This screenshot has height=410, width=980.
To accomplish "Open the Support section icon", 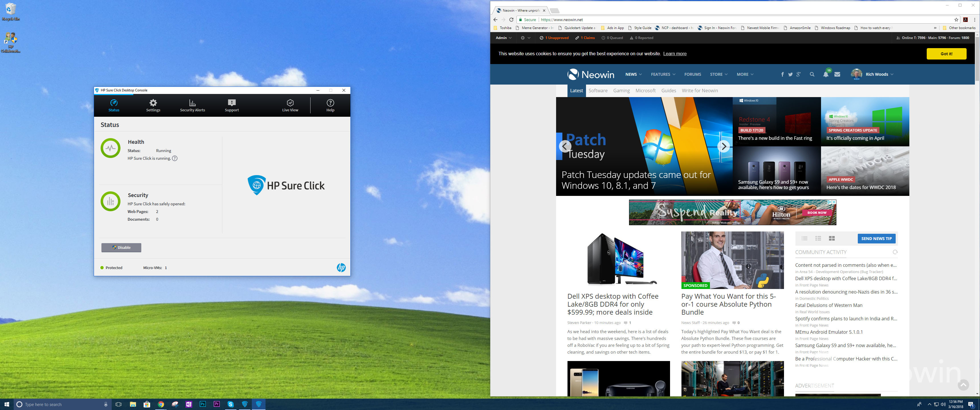I will click(x=232, y=105).
